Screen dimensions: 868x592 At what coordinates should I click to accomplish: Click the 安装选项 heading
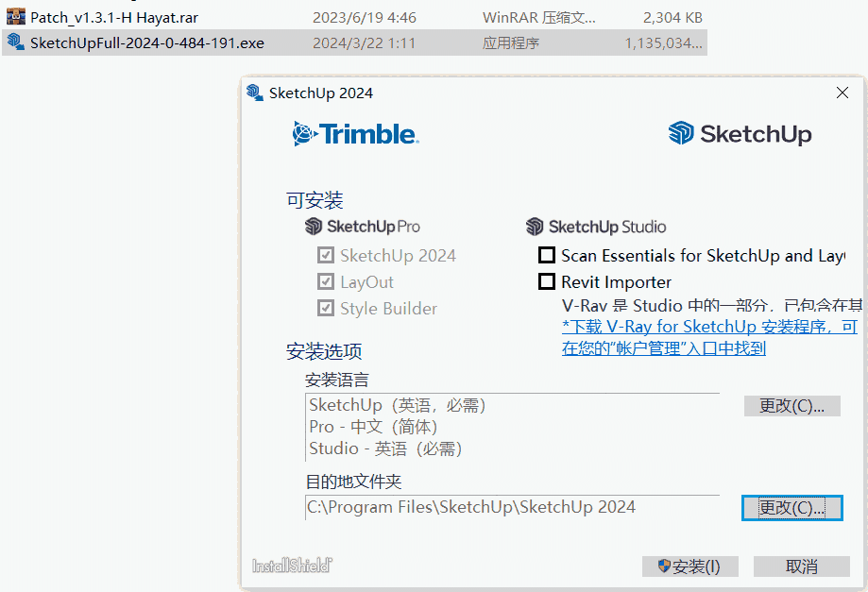click(324, 351)
